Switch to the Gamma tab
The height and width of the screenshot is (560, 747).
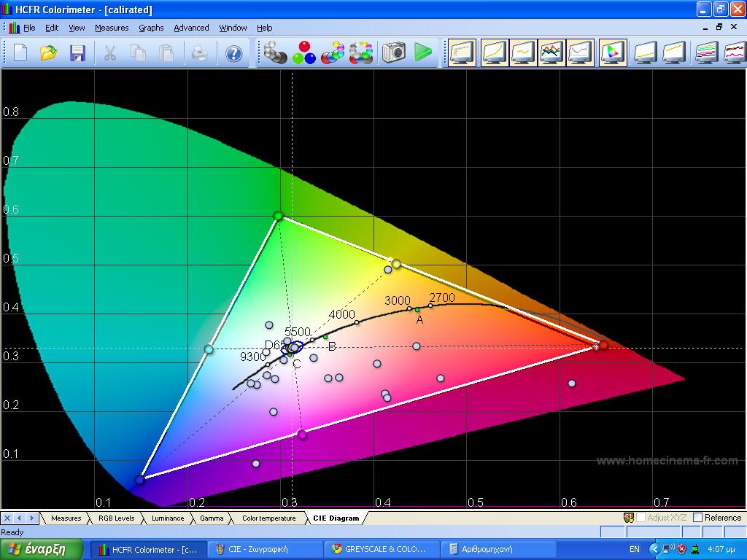pos(212,518)
